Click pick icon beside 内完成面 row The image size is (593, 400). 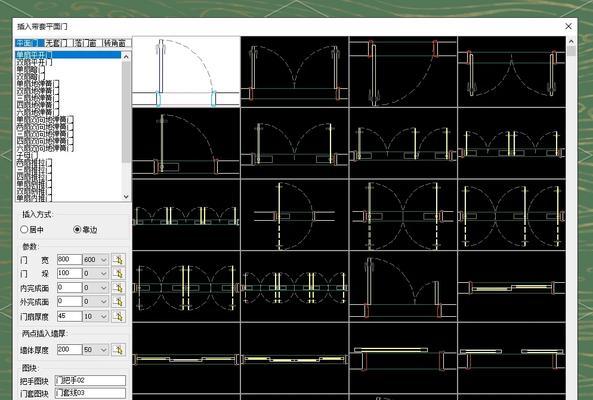tap(118, 288)
